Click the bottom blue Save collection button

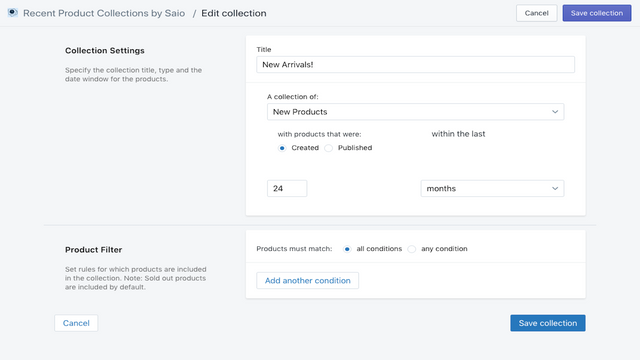pos(548,323)
